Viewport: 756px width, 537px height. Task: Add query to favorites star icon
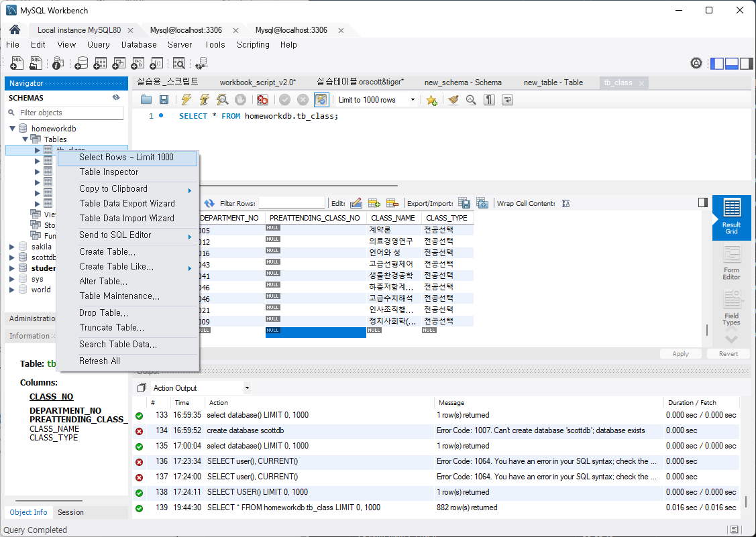[x=431, y=100]
